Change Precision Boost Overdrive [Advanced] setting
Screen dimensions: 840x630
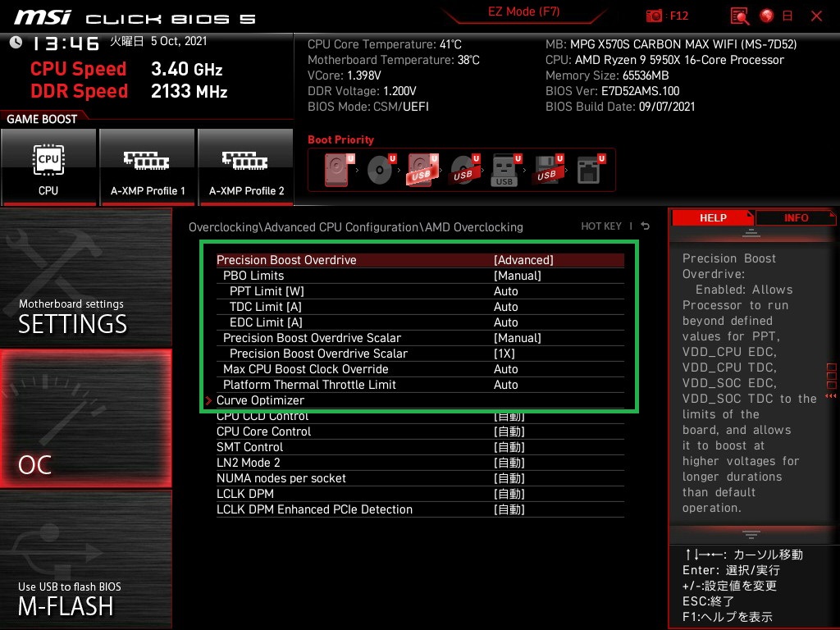(420, 260)
